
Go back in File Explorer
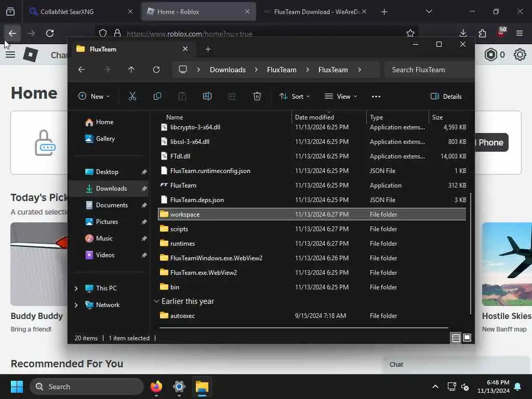tap(82, 70)
